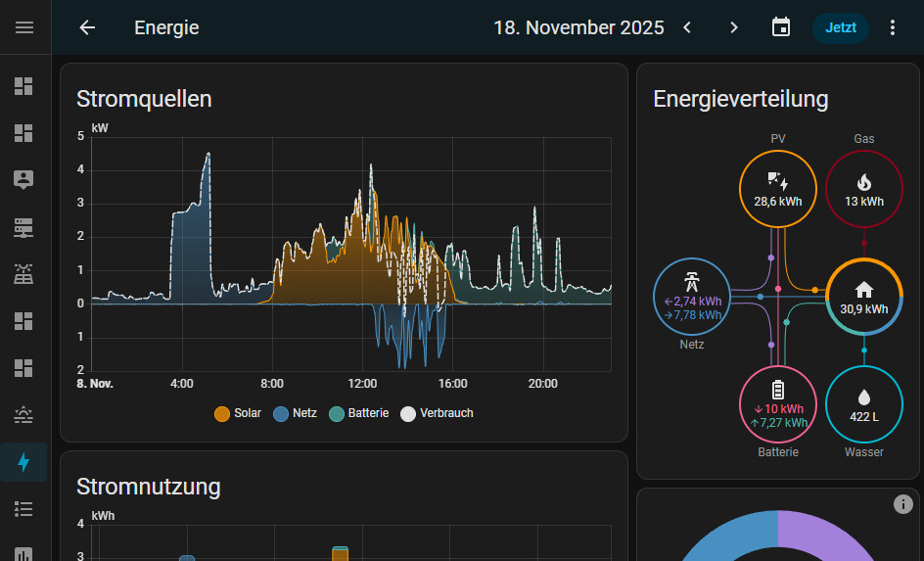Screen dimensions: 924x561
Task: Toggle the Solar series in legend
Action: click(x=238, y=413)
